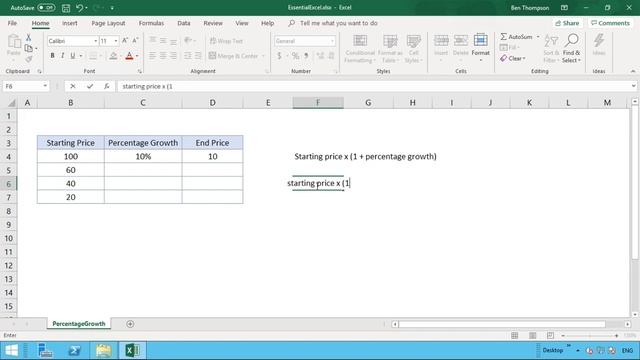Toggle Bold formatting

[x=52, y=56]
